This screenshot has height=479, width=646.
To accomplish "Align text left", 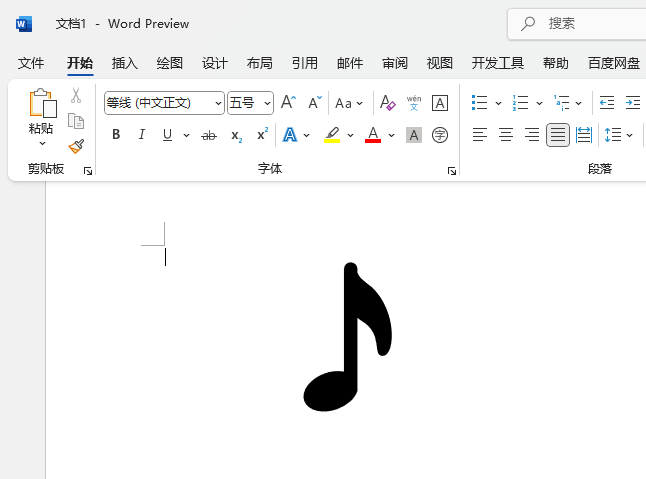I will click(x=480, y=135).
